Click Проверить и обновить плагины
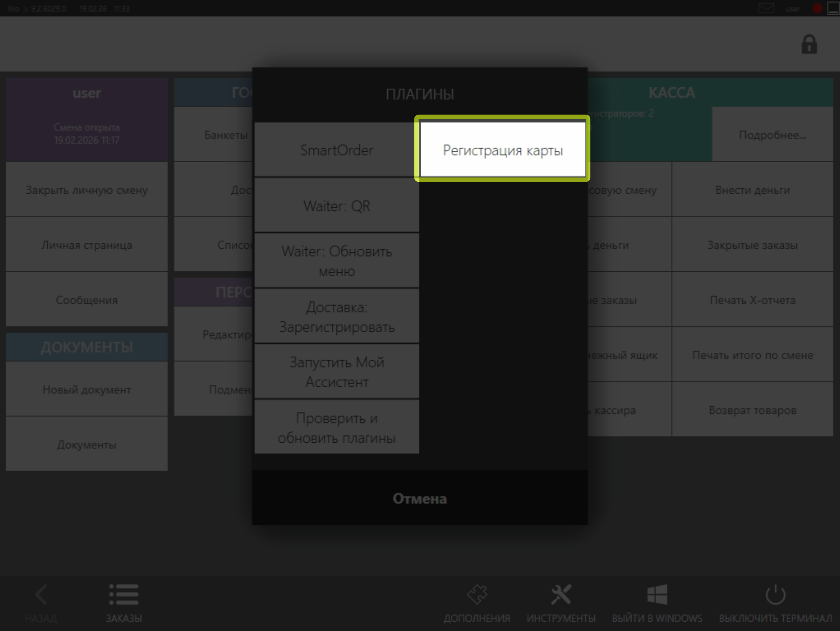This screenshot has height=631, width=840. coord(337,427)
